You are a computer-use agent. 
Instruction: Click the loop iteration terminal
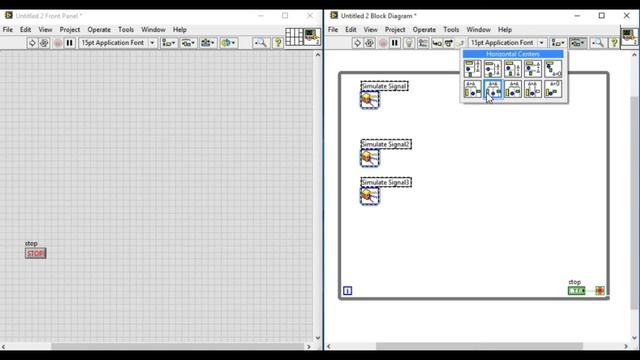[x=347, y=291]
